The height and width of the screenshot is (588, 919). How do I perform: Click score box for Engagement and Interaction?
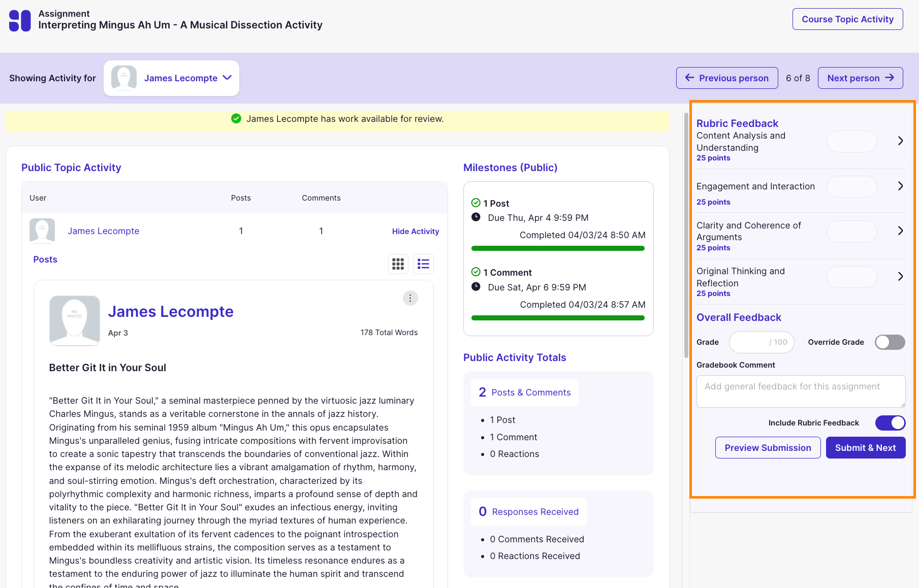click(x=851, y=186)
